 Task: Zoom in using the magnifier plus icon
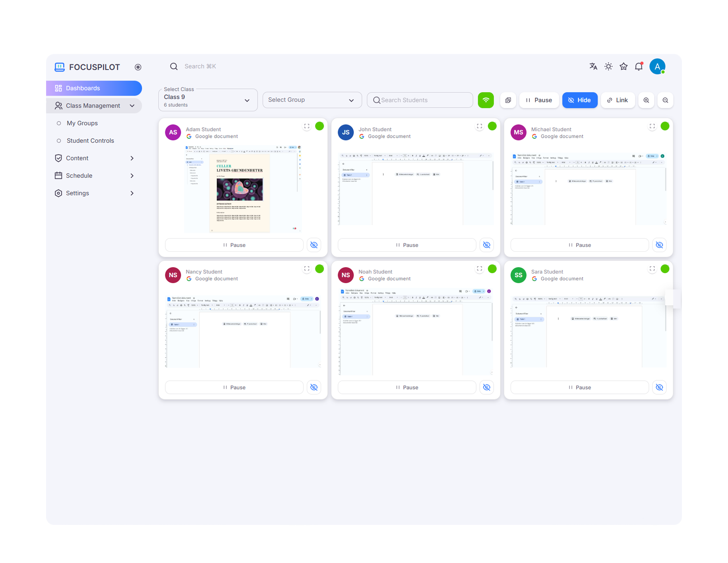646,100
